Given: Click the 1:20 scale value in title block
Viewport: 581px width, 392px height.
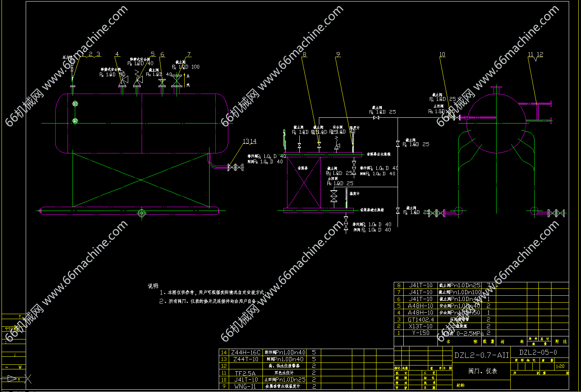Looking at the screenshot, I should click(560, 366).
